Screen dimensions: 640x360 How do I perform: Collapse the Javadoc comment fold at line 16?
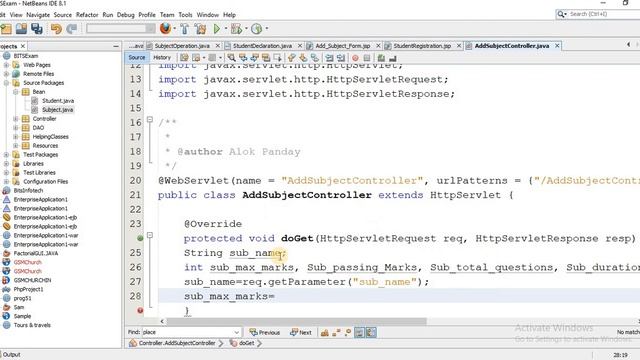150,120
